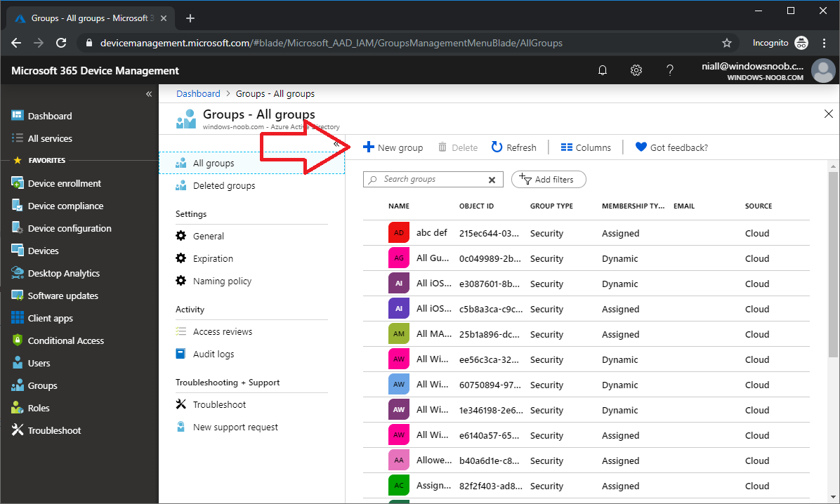This screenshot has width=840, height=504.
Task: Sort by SOURCE column header
Action: 758,206
